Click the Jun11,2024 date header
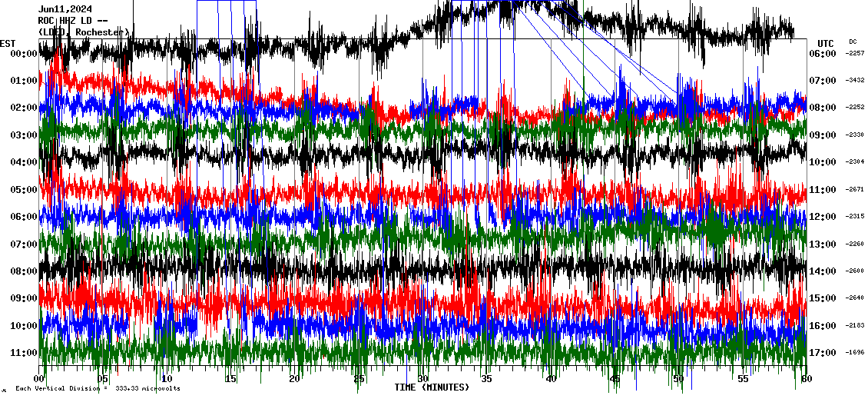 (x=65, y=9)
